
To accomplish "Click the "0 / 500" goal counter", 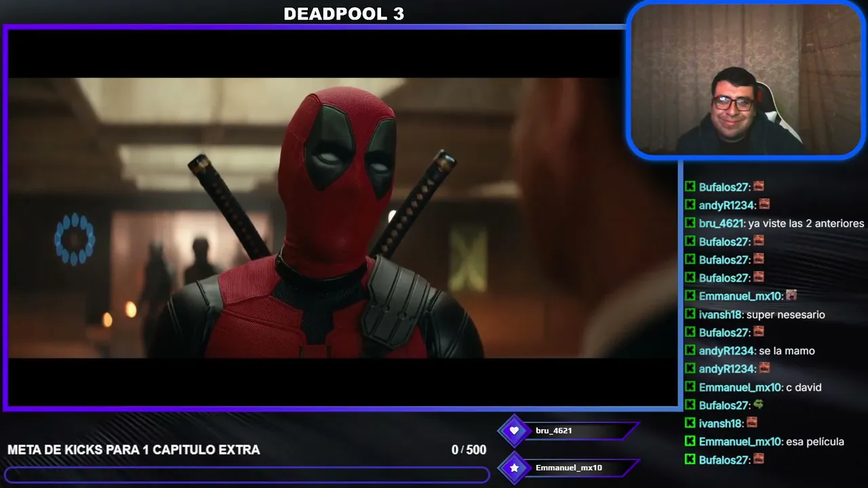I will pos(469,450).
